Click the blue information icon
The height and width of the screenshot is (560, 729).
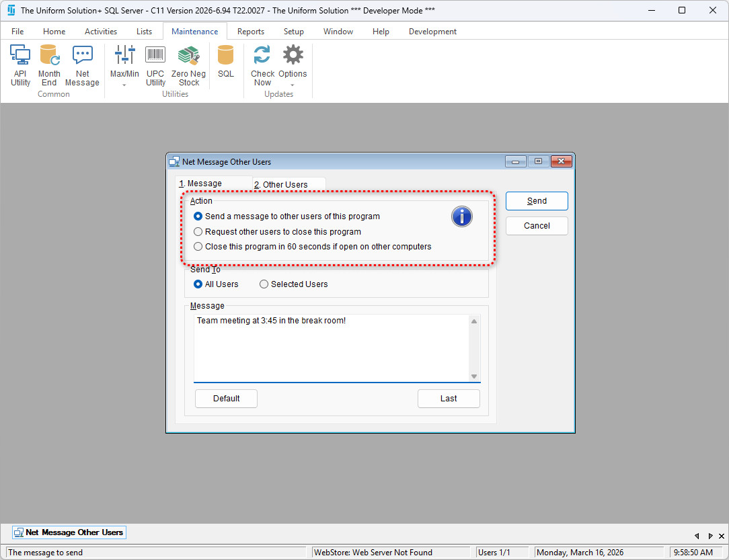coord(461,216)
